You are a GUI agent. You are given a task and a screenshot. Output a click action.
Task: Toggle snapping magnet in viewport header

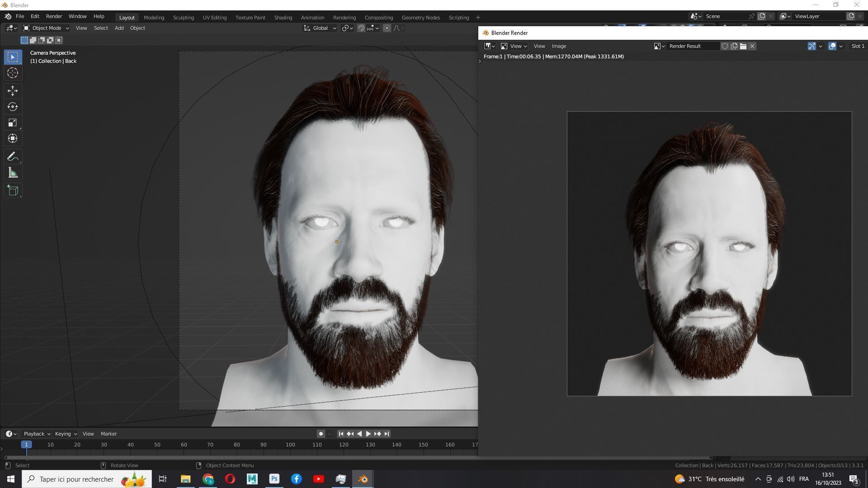click(361, 28)
